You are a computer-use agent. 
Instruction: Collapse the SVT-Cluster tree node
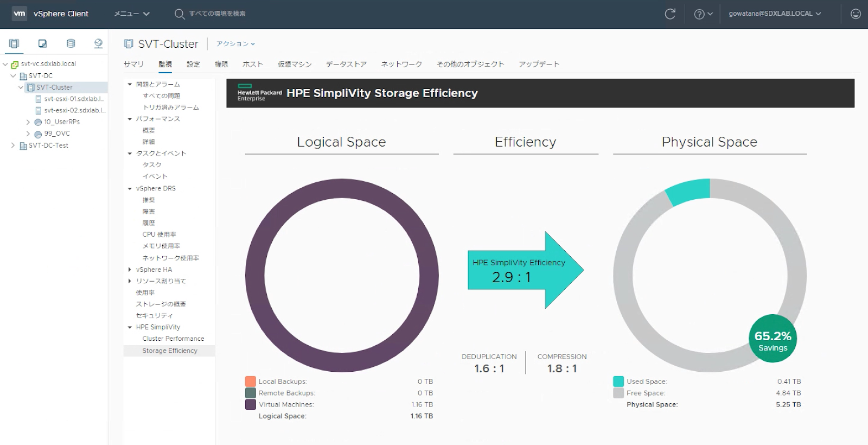(21, 87)
